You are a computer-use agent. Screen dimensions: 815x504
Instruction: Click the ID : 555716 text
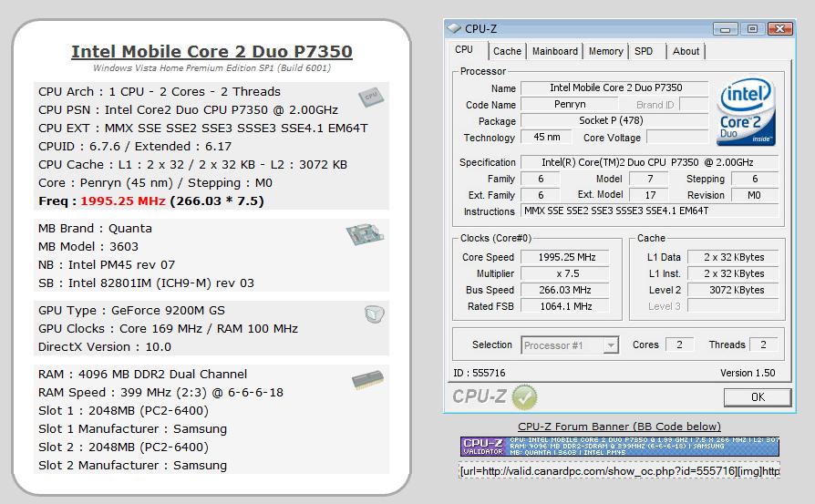coord(480,373)
